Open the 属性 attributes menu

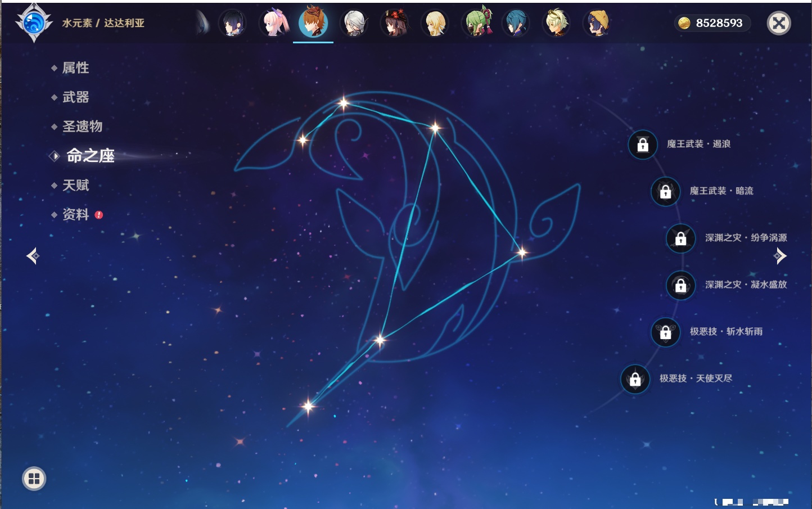pyautogui.click(x=75, y=68)
